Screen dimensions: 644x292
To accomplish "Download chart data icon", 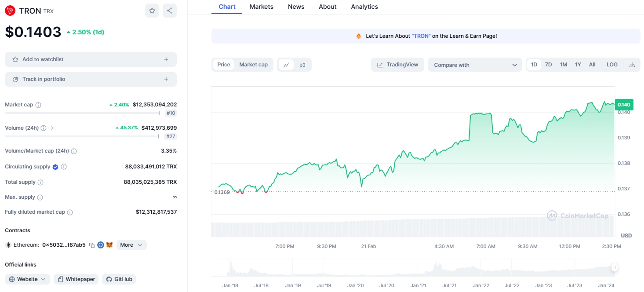I will (x=632, y=65).
